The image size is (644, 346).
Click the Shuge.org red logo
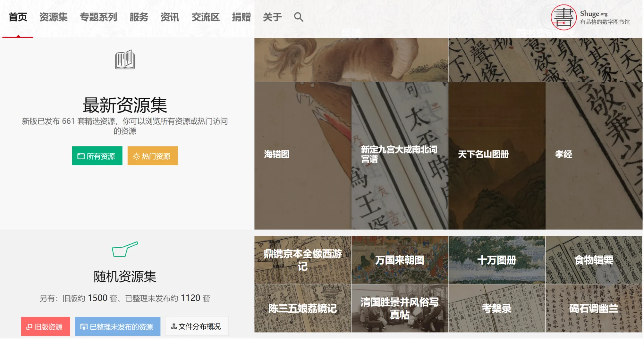563,17
